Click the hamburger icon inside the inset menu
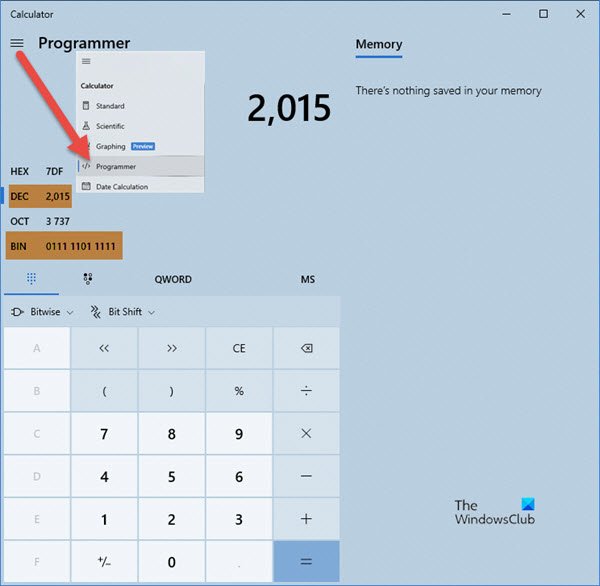 86,61
